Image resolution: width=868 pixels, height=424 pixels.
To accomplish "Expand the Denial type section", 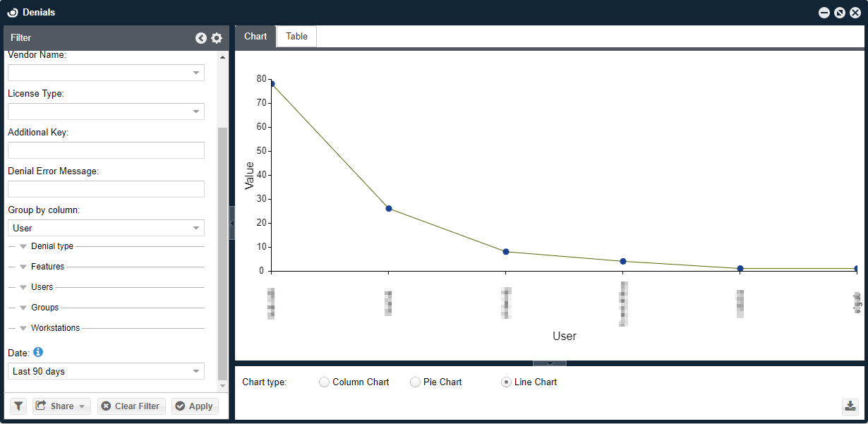I will tap(23, 247).
